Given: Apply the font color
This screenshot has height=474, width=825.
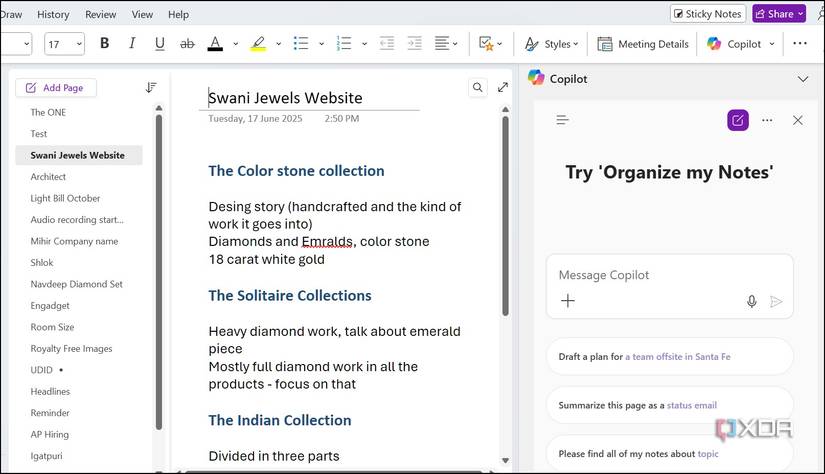Looking at the screenshot, I should [215, 44].
